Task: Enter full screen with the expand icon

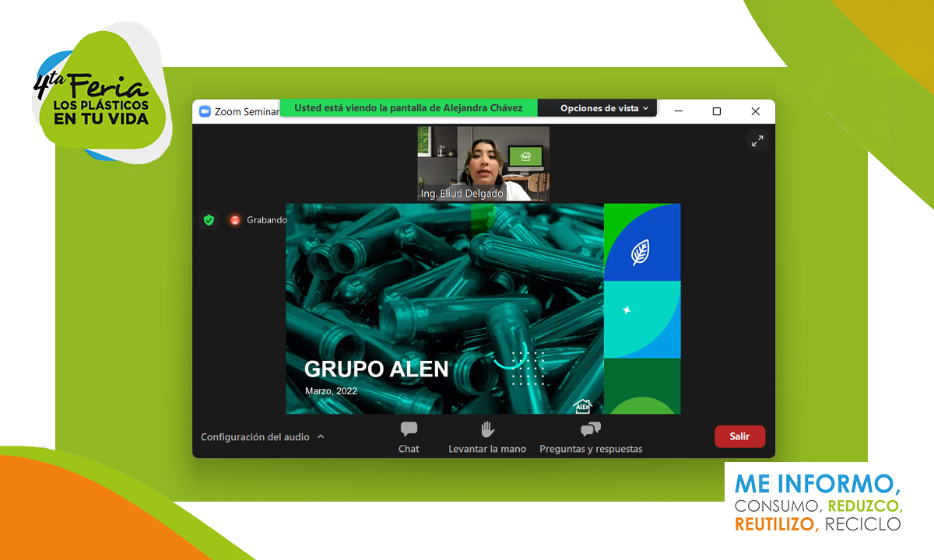Action: (x=757, y=140)
